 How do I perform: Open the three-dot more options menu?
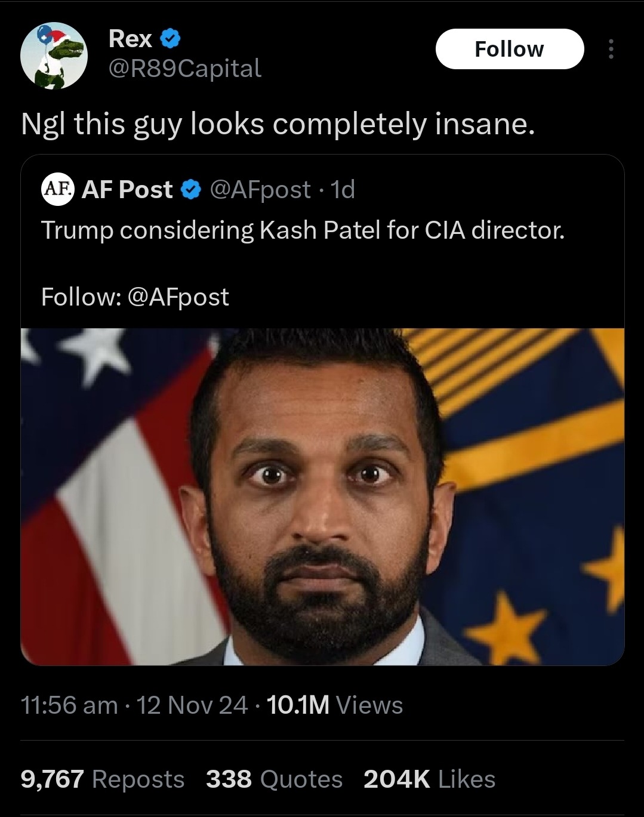point(610,49)
